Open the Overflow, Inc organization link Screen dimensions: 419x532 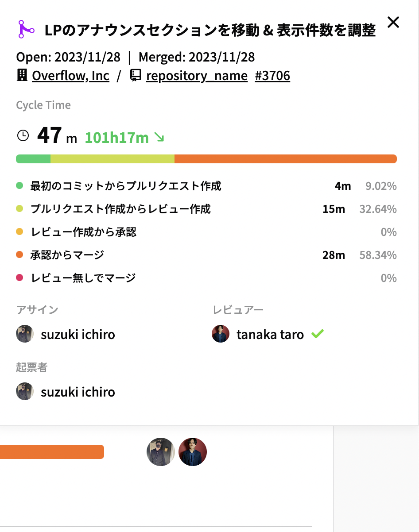click(70, 76)
